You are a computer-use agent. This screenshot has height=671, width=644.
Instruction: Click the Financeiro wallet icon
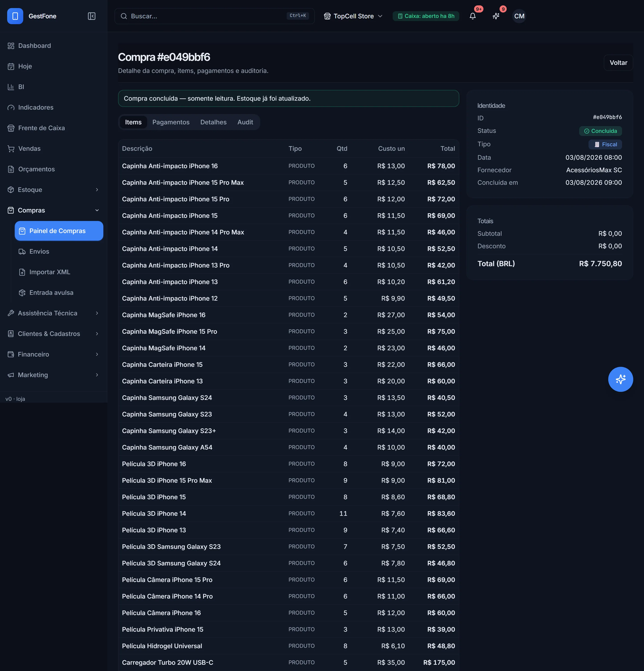11,354
